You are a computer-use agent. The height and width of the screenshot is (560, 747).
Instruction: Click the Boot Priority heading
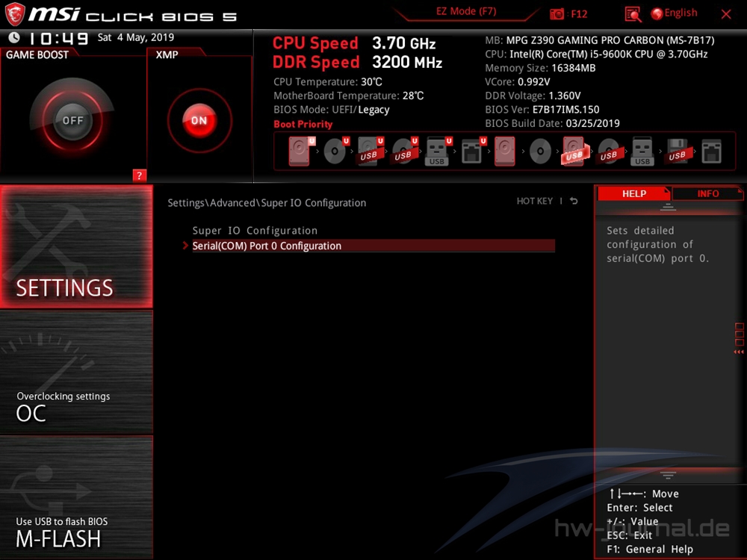point(303,124)
